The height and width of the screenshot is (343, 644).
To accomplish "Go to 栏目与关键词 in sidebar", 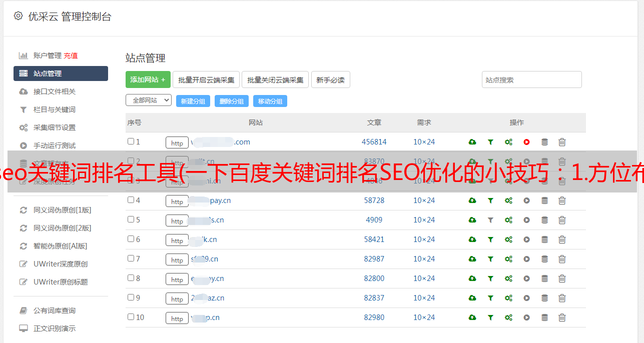I will tap(55, 109).
